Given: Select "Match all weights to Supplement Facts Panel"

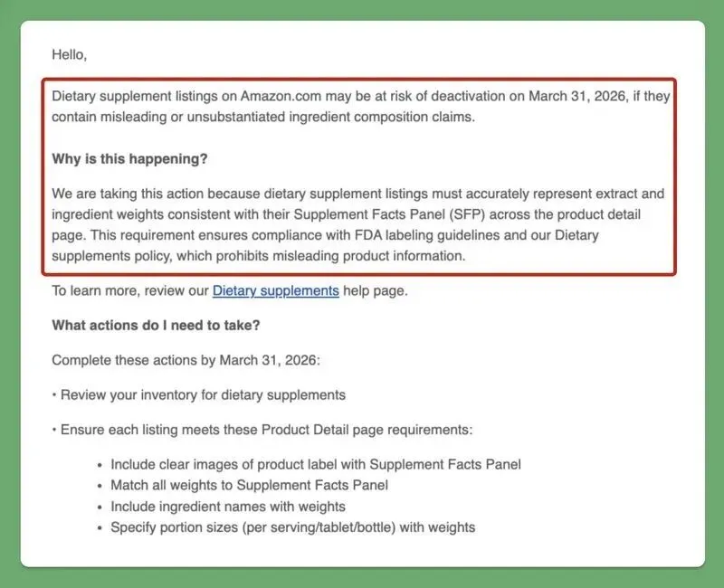Looking at the screenshot, I should tap(249, 486).
